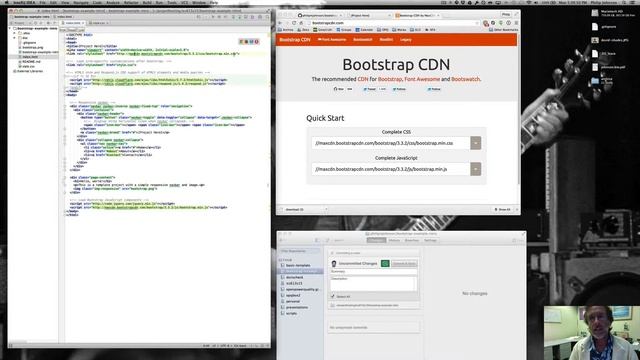Open Font Awesome link in orange navbar
This screenshot has height=360, width=640.
coord(332,40)
